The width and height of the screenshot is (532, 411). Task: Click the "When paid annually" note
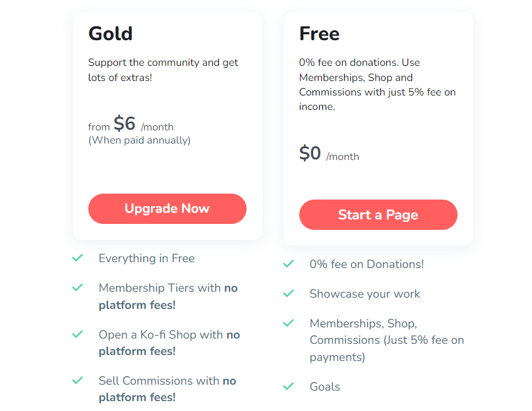pyautogui.click(x=139, y=140)
